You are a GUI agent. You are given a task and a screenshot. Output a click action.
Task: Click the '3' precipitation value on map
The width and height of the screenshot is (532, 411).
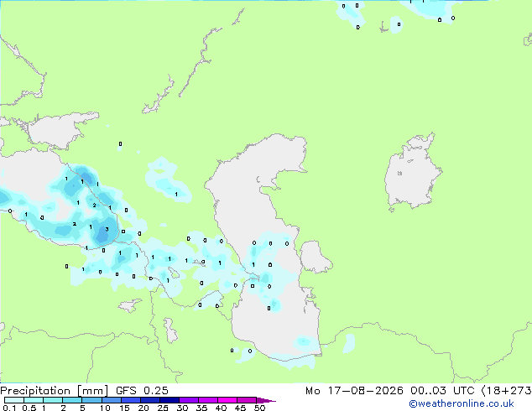click(107, 230)
